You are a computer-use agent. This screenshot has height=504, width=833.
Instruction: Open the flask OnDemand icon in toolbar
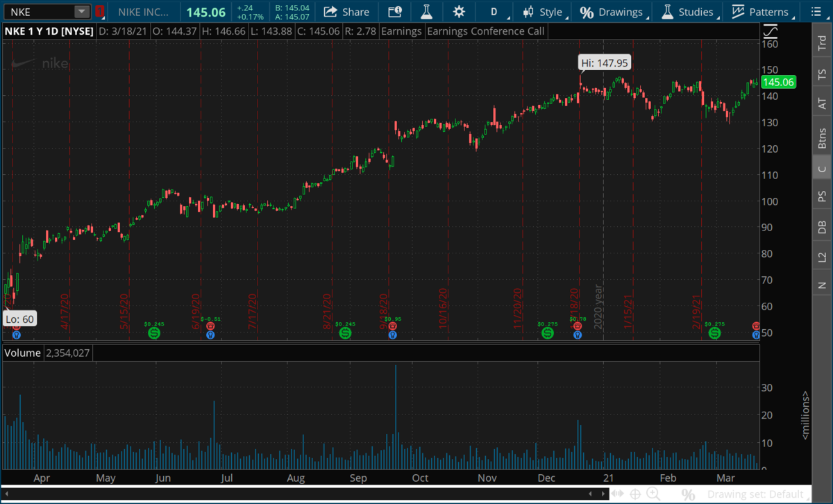[426, 12]
